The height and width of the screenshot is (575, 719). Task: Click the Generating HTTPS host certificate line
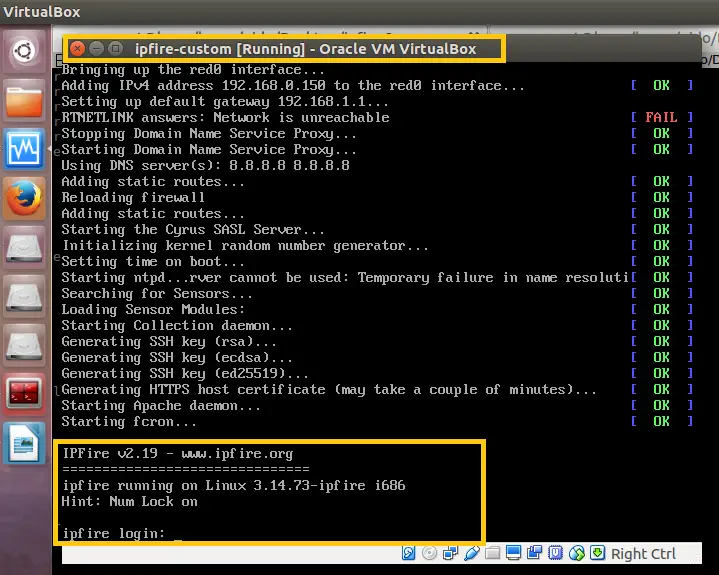pyautogui.click(x=329, y=390)
